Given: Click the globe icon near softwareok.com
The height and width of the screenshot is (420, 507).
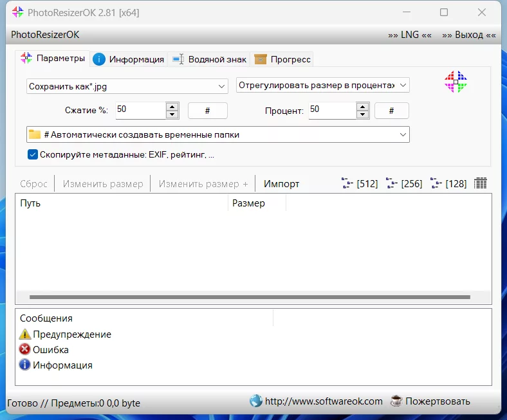Looking at the screenshot, I should (x=256, y=401).
